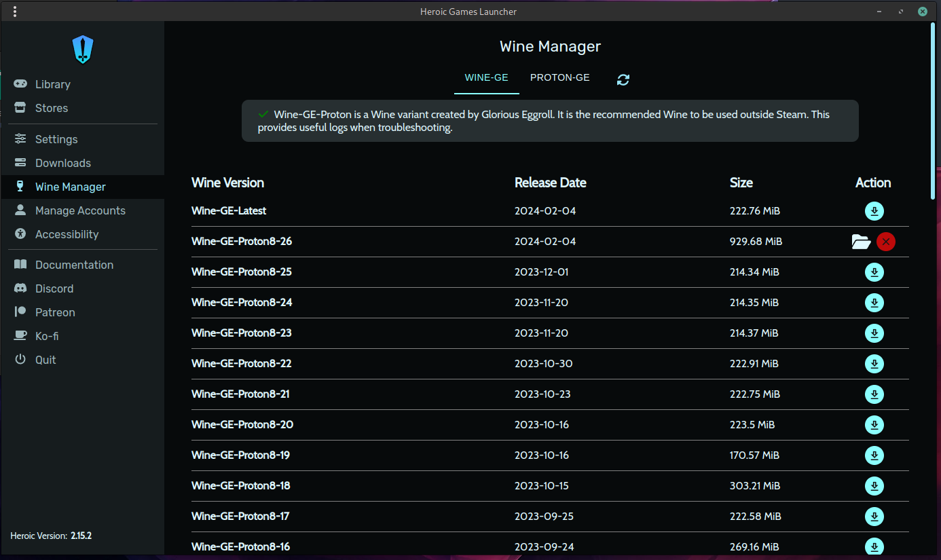This screenshot has height=560, width=941.
Task: Download Wine-GE-Proton8-17
Action: point(874,517)
